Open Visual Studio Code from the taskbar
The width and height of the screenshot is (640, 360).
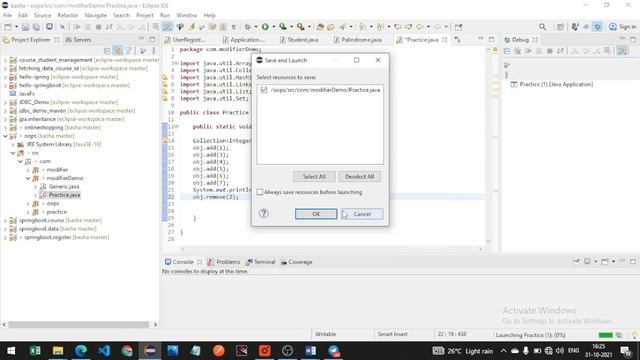tap(104, 351)
